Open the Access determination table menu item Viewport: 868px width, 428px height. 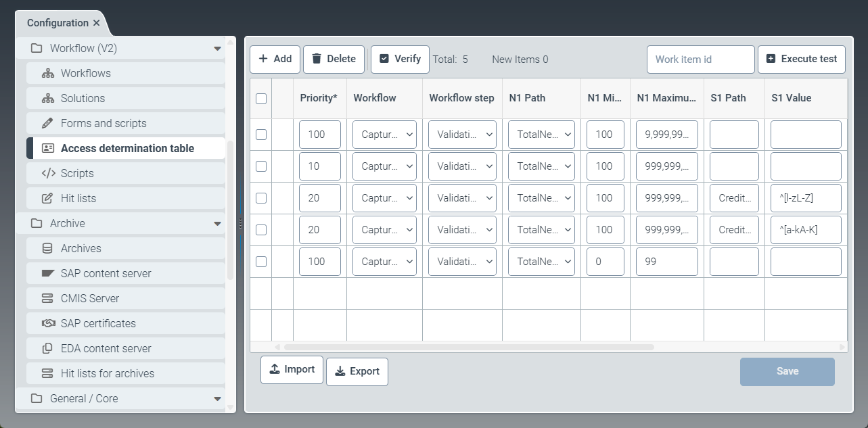(x=127, y=148)
